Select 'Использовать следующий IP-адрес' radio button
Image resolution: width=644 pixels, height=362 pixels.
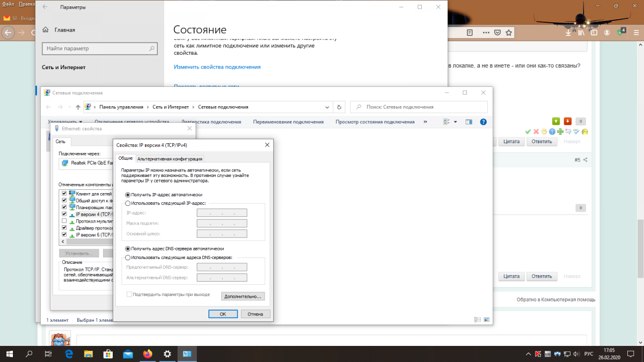127,203
